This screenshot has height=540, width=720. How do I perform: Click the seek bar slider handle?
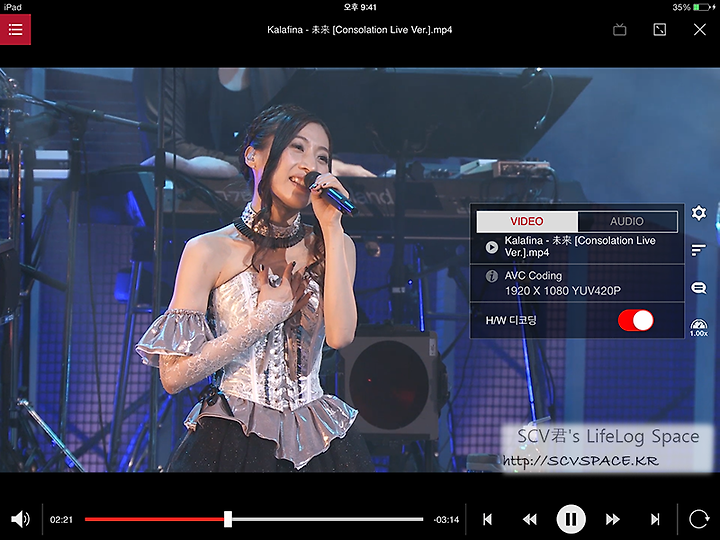point(228,519)
